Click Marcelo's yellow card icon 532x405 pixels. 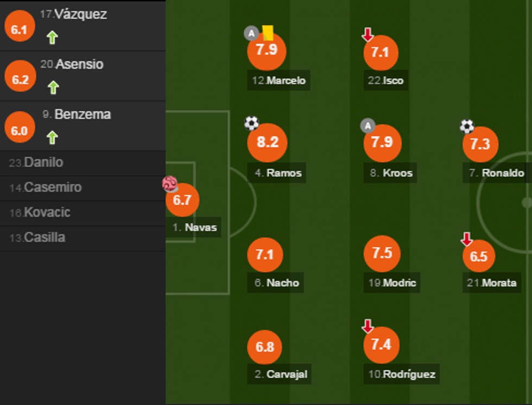[267, 33]
